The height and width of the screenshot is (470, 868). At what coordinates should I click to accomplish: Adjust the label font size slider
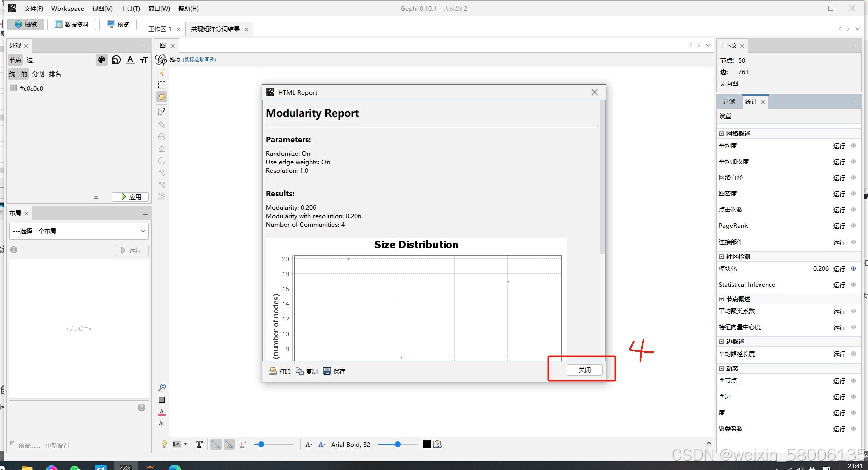click(x=397, y=444)
